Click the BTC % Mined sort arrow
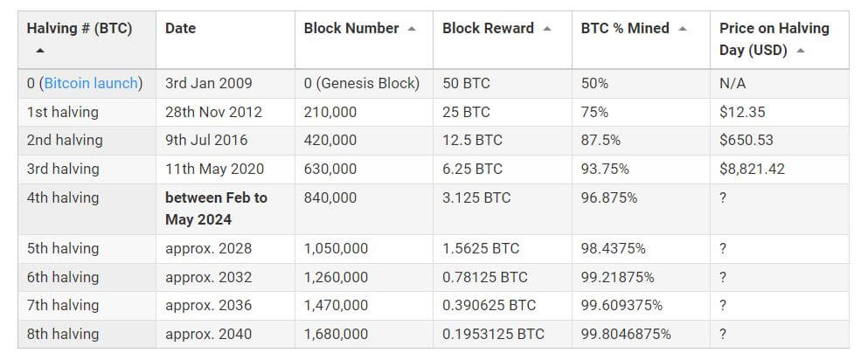 click(x=683, y=29)
